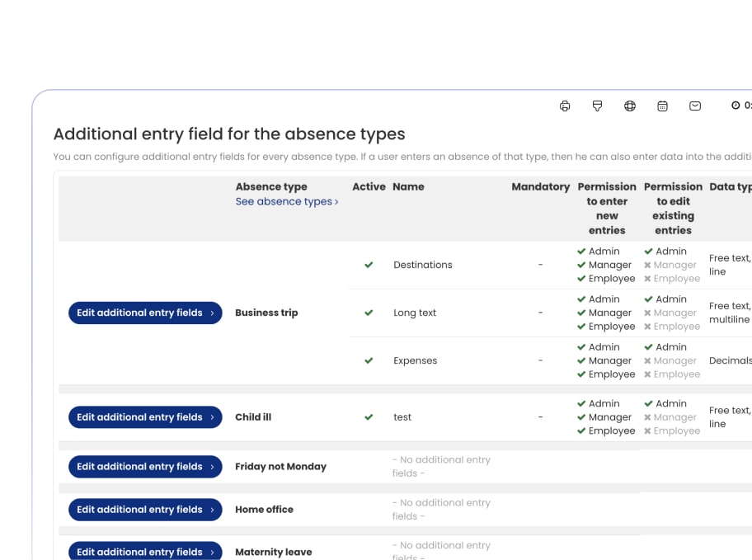This screenshot has width=752, height=560.
Task: Click the globe language icon
Action: tap(630, 106)
